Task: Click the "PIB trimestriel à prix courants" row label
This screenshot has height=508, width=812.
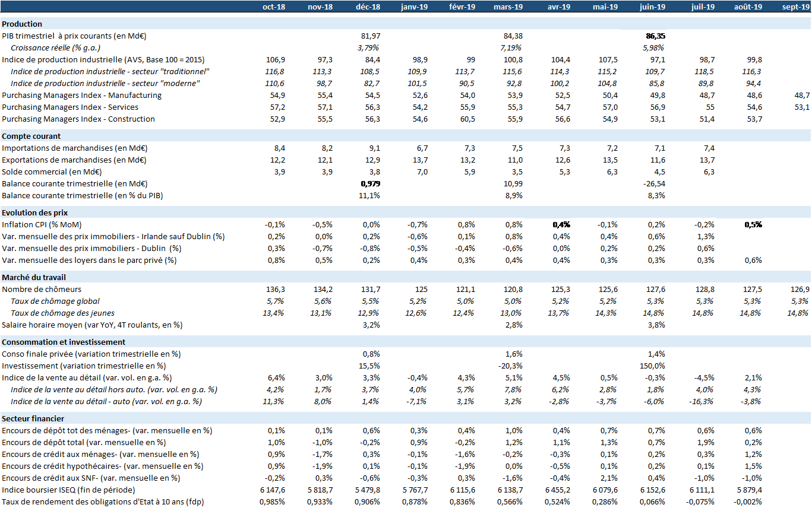Action: click(74, 36)
